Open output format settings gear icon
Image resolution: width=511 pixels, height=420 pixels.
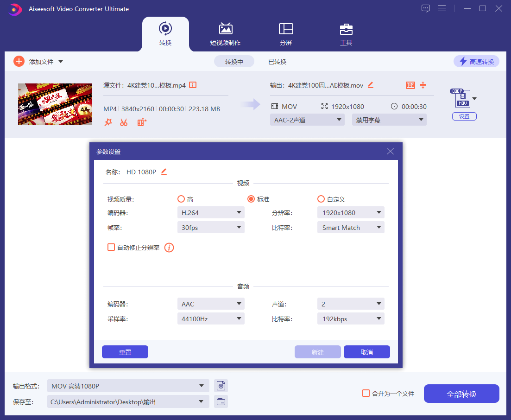[x=221, y=386]
